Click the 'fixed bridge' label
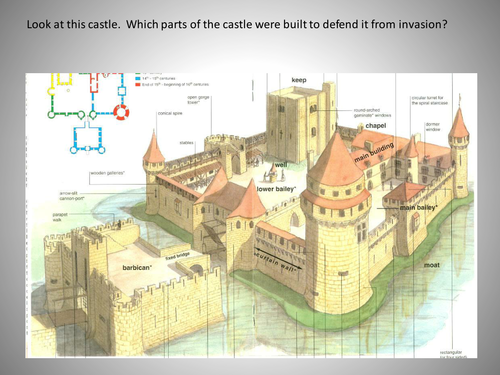Screen dimensions: 500x375 tap(178, 256)
